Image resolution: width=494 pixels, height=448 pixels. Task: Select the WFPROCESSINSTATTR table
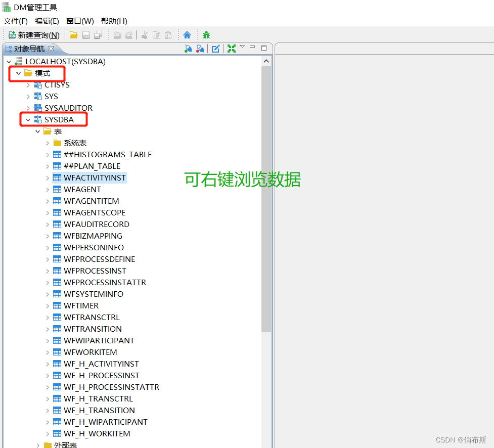105,283
